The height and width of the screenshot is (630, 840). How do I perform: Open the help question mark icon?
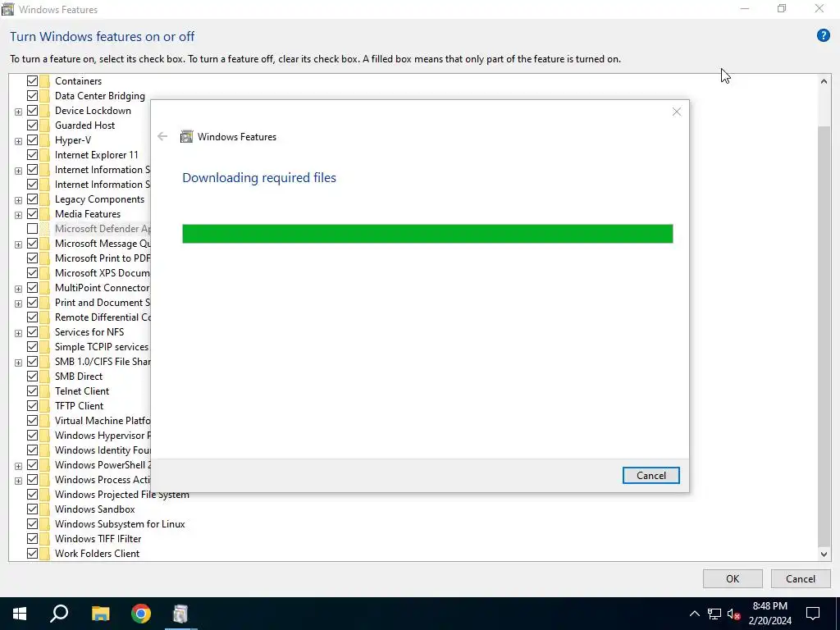coord(823,36)
